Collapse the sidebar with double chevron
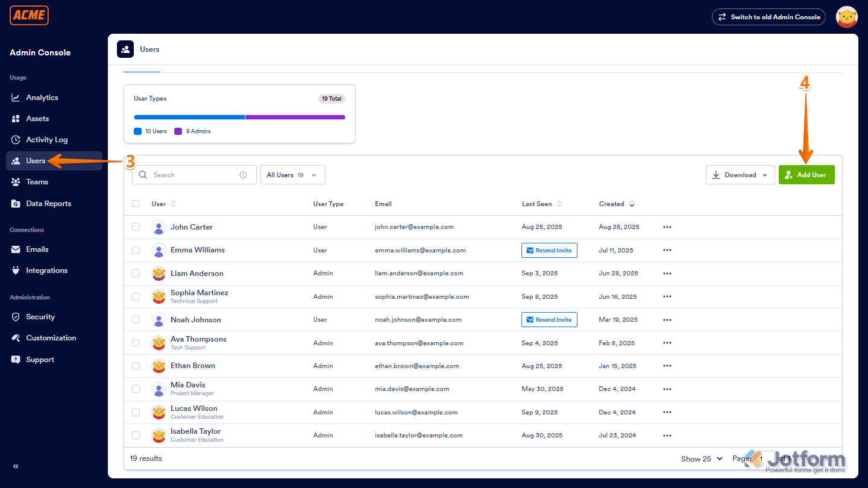The height and width of the screenshot is (488, 868). click(x=16, y=466)
